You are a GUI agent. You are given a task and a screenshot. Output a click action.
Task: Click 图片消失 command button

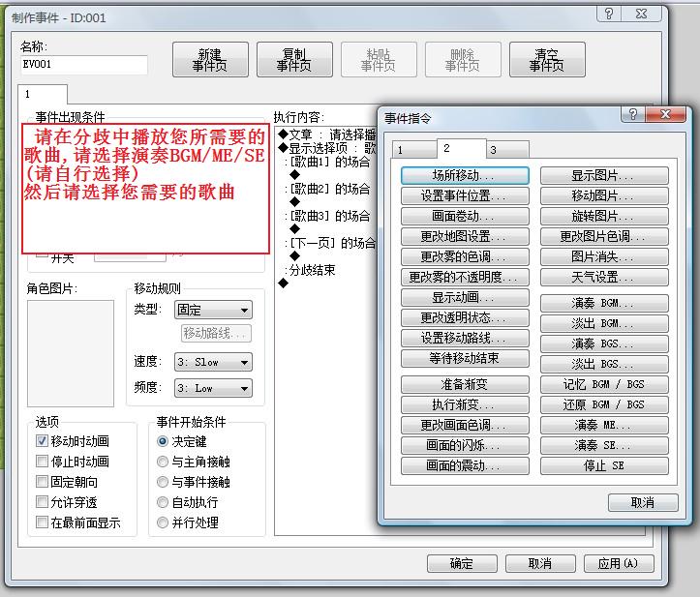[604, 257]
